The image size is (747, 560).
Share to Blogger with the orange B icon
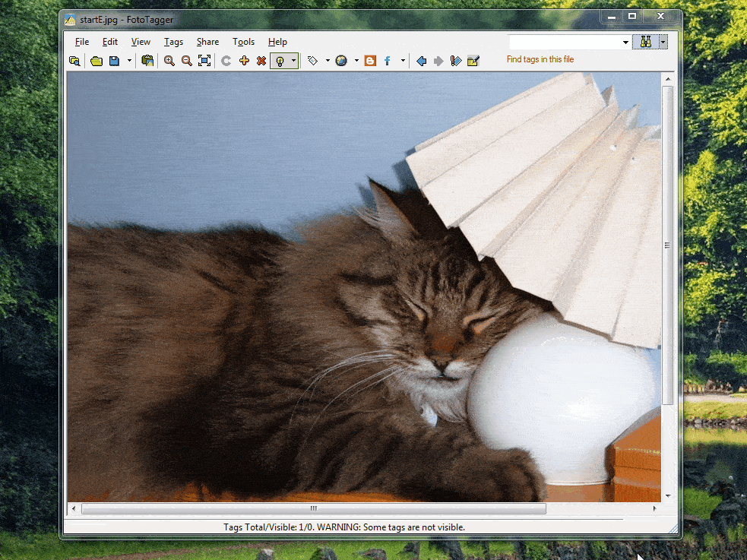tap(370, 61)
